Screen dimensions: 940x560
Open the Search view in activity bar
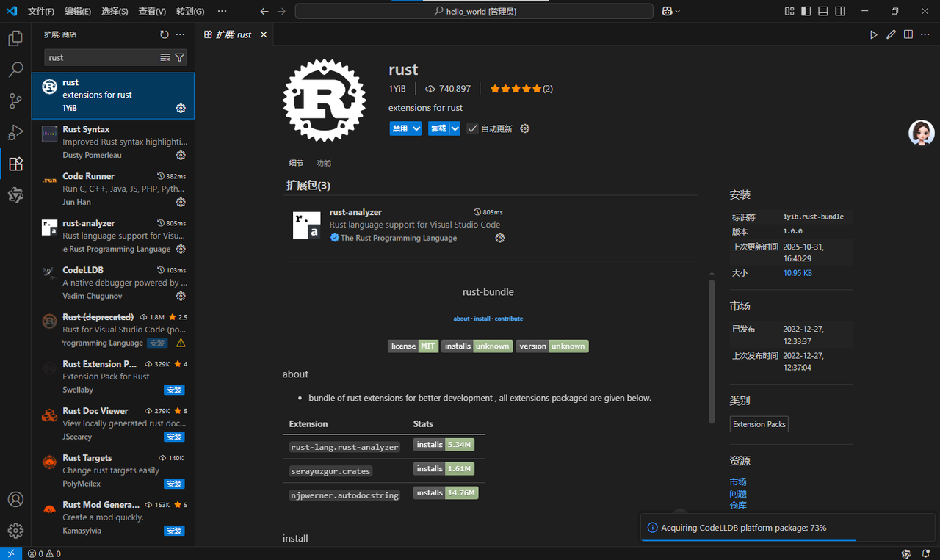15,70
